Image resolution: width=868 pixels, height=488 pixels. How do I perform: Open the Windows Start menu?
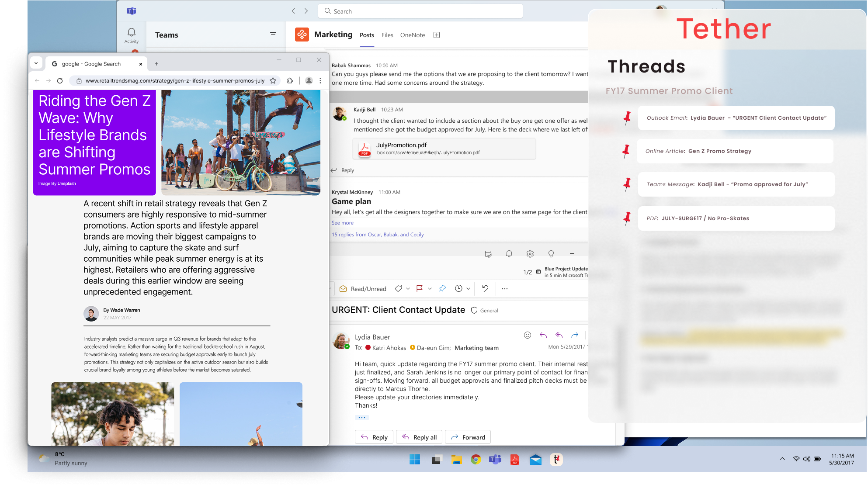point(415,460)
